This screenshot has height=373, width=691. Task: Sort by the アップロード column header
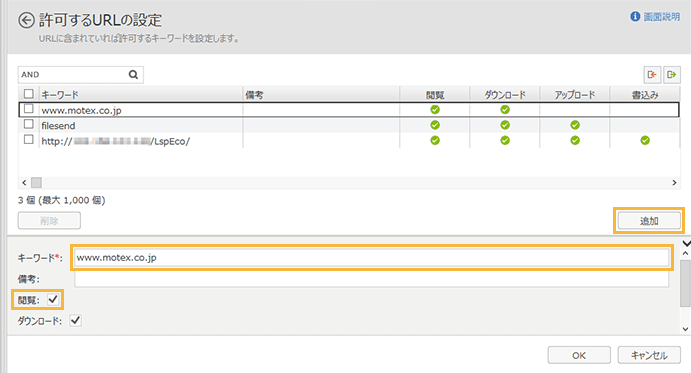[x=575, y=94]
